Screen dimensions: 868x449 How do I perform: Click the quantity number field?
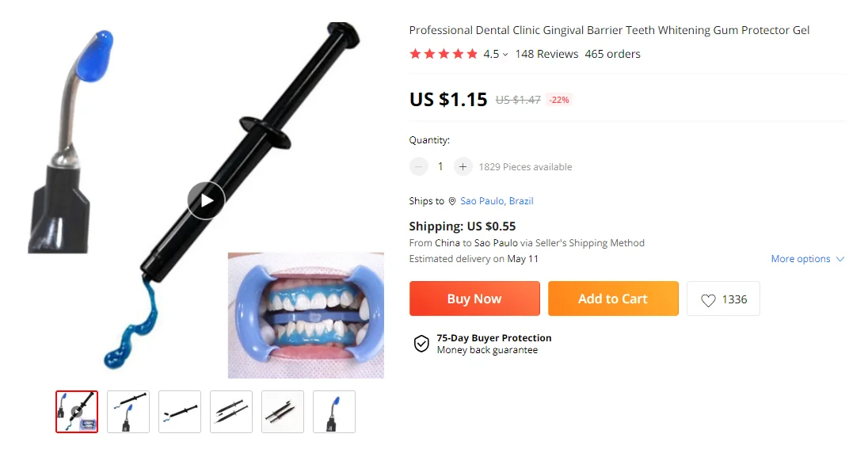click(x=440, y=166)
